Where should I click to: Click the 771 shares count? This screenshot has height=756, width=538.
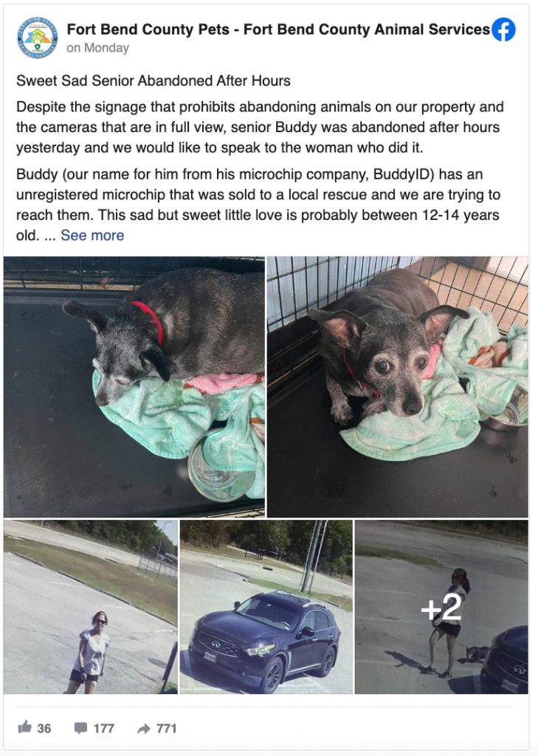(x=166, y=728)
